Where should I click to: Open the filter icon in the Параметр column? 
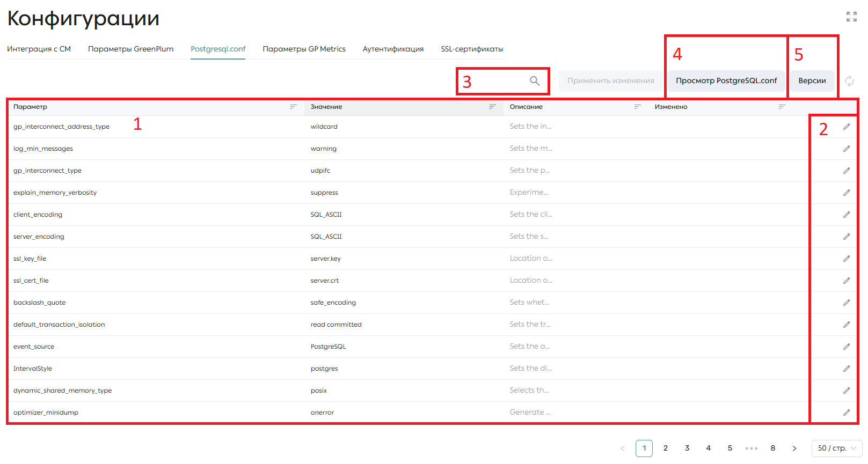(293, 107)
